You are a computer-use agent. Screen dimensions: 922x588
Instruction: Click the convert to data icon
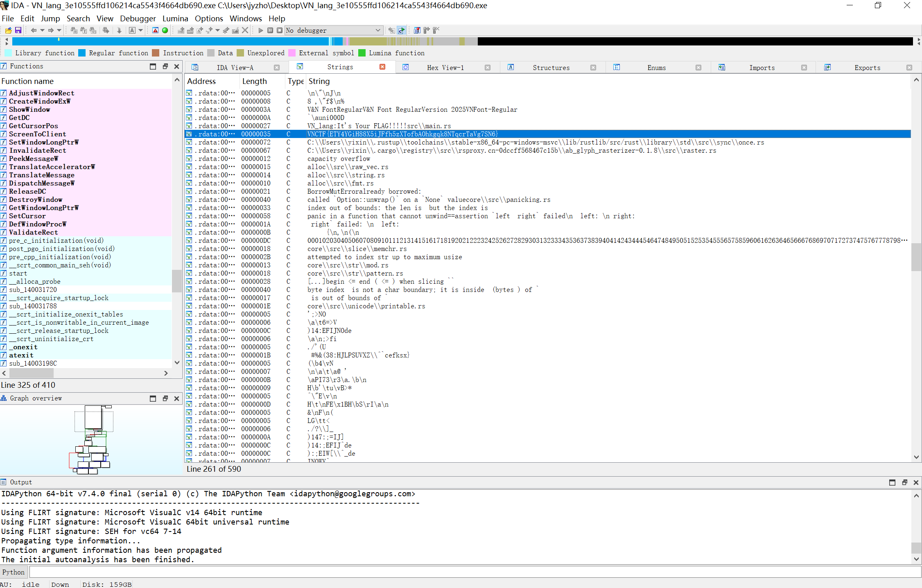tap(190, 30)
